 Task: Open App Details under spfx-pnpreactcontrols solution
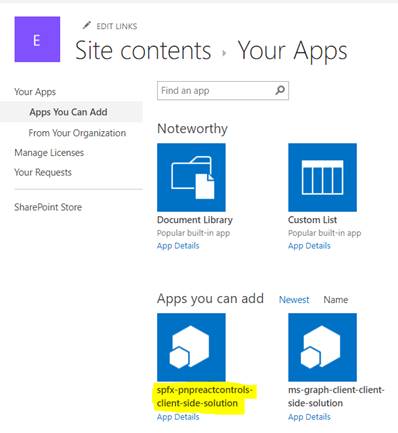click(x=178, y=417)
